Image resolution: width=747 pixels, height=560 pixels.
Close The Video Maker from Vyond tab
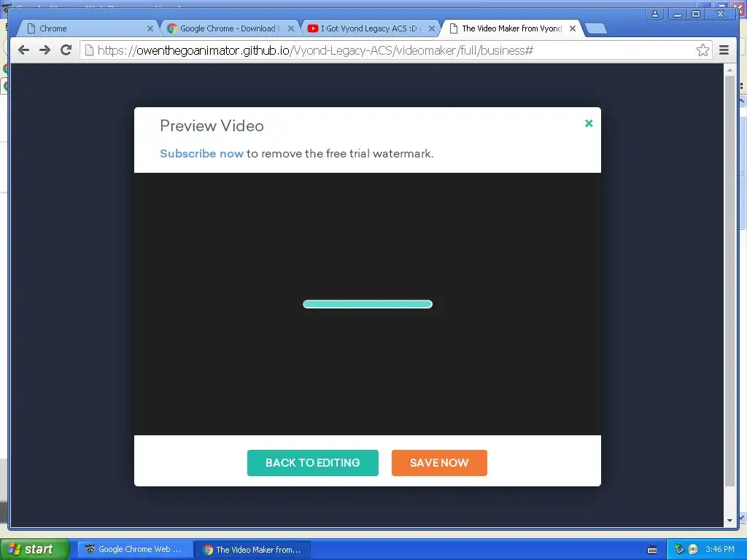pyautogui.click(x=573, y=28)
